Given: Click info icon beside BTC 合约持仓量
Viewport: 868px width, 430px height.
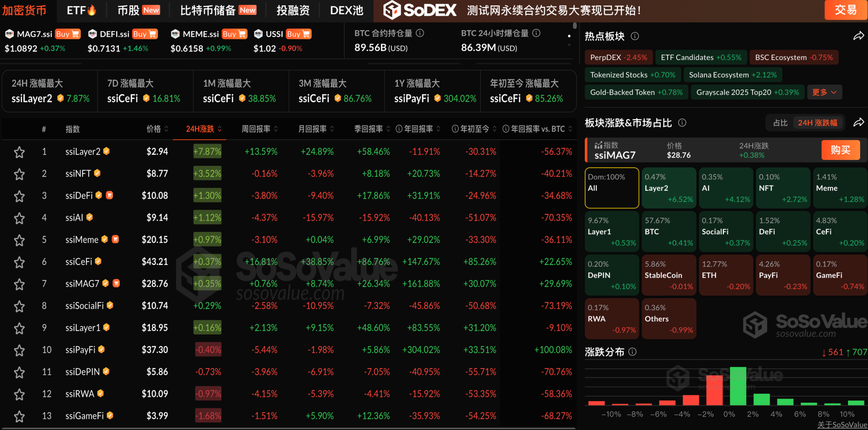Looking at the screenshot, I should click(x=420, y=33).
